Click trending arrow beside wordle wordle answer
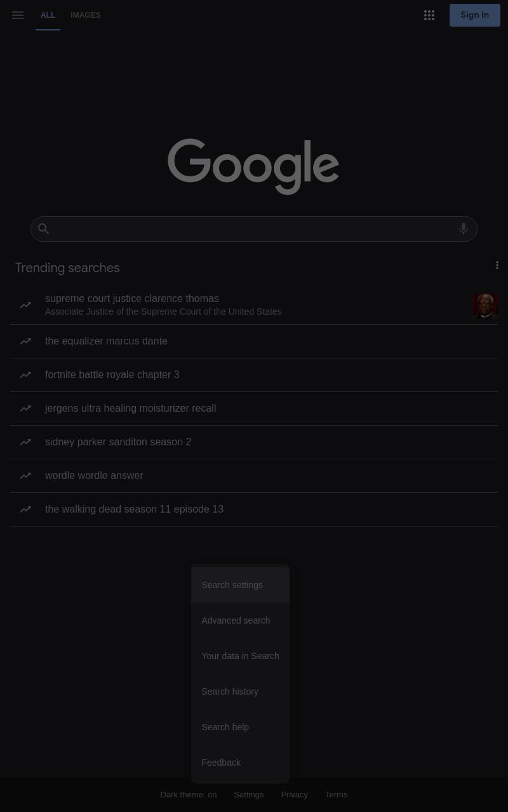The width and height of the screenshot is (508, 812). tap(25, 476)
